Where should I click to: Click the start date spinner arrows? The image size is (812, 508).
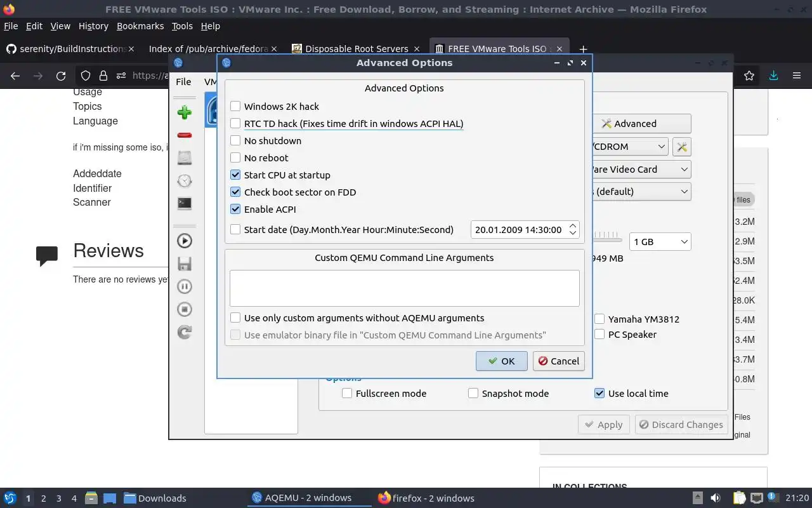coord(573,230)
